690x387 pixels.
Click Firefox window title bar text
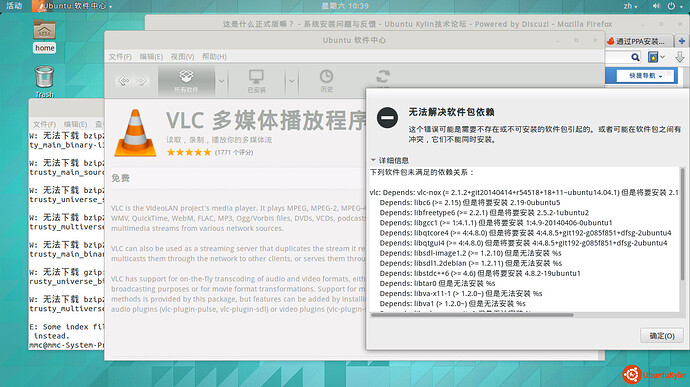(x=417, y=24)
